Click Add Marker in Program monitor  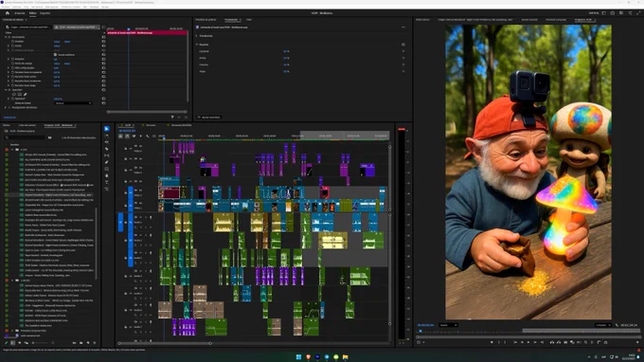pos(492,342)
